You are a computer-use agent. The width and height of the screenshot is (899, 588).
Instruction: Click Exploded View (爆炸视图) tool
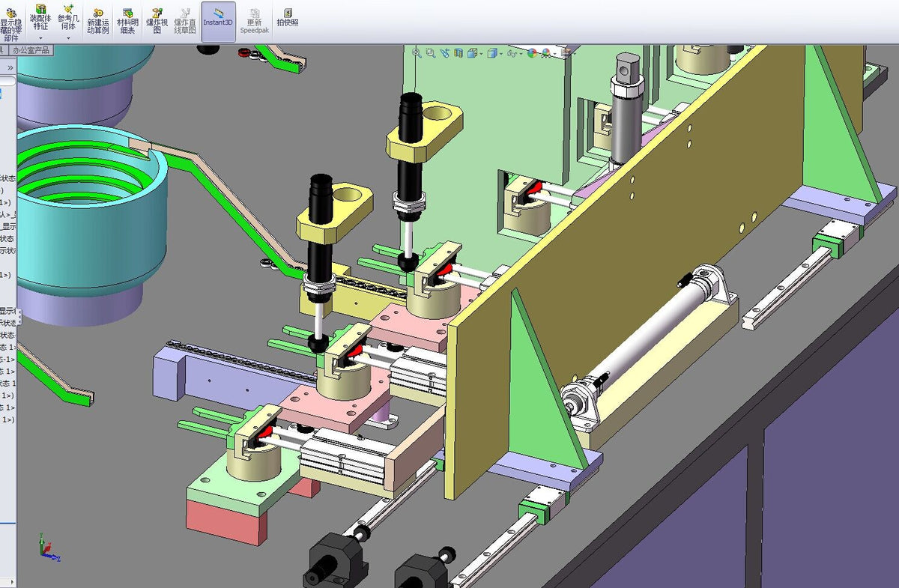pyautogui.click(x=157, y=22)
